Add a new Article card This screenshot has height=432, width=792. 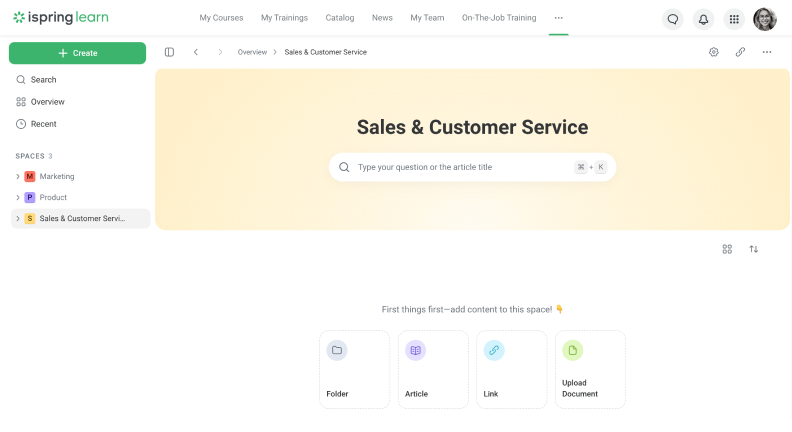[433, 369]
